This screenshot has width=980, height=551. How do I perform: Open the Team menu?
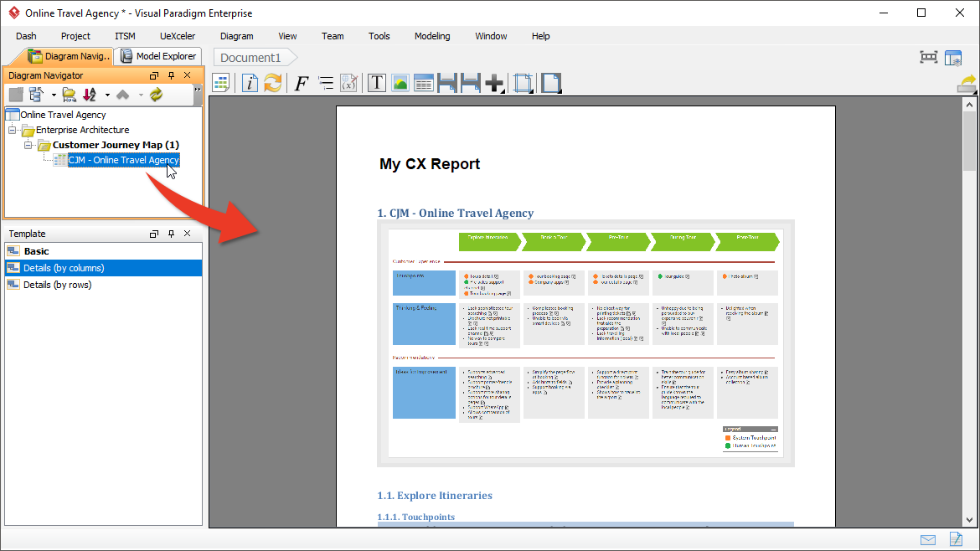point(333,36)
